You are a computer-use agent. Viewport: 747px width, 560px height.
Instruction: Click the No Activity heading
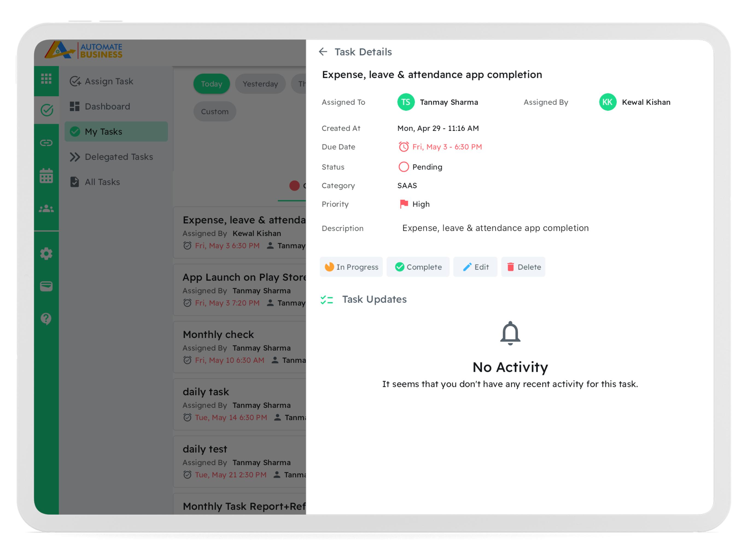[x=510, y=367]
